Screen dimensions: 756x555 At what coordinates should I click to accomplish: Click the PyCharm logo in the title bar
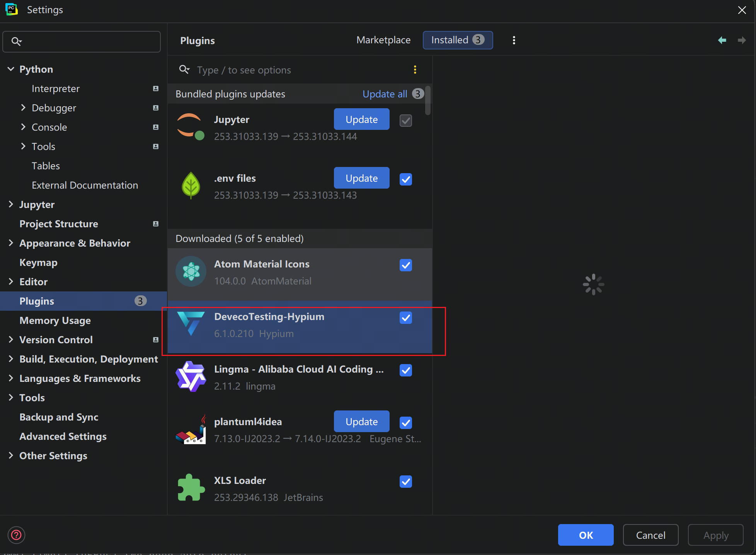coord(12,9)
